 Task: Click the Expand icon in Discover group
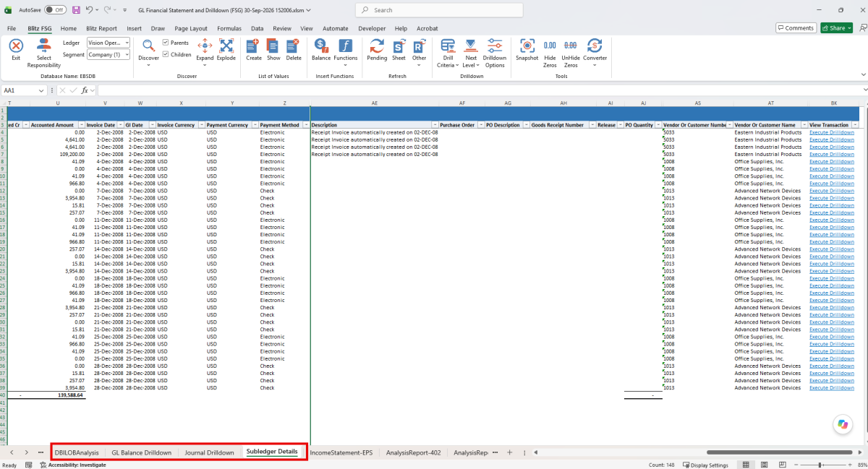point(205,46)
